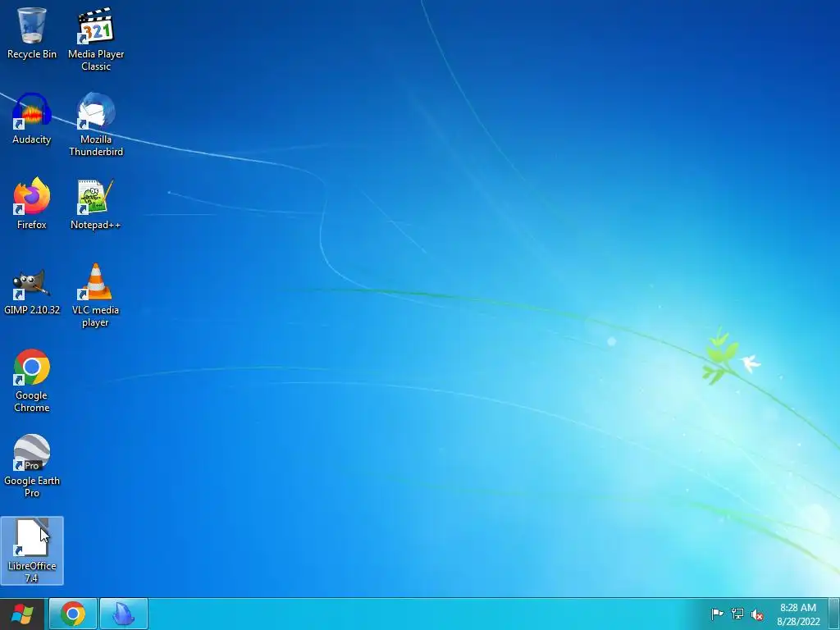The image size is (840, 630).
Task: Click the LibreOffice 7.4 desktop icon
Action: click(32, 550)
